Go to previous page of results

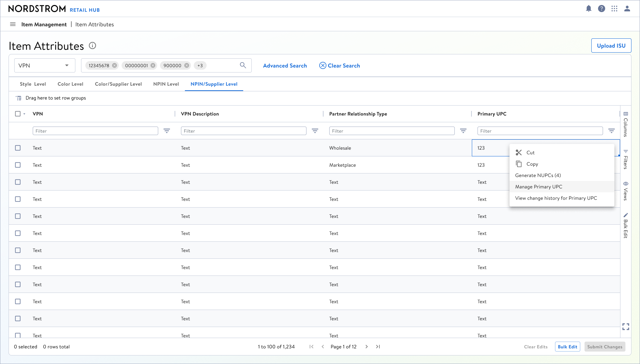pyautogui.click(x=323, y=347)
